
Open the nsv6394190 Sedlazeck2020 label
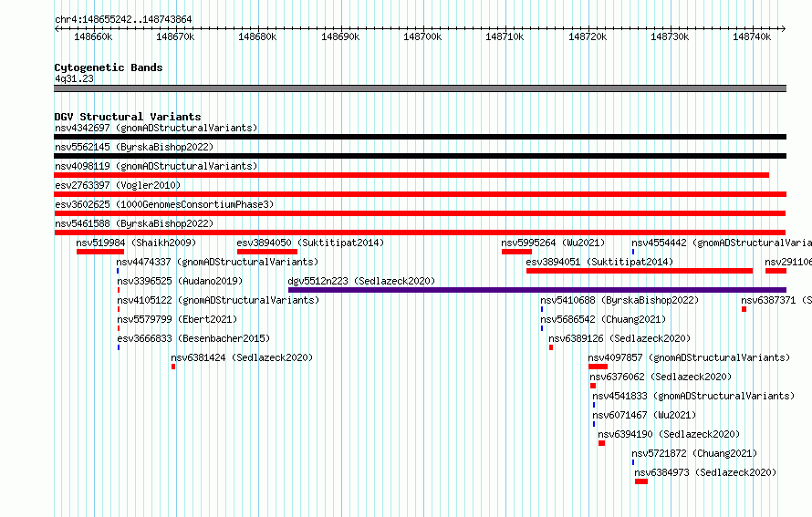[x=669, y=434]
